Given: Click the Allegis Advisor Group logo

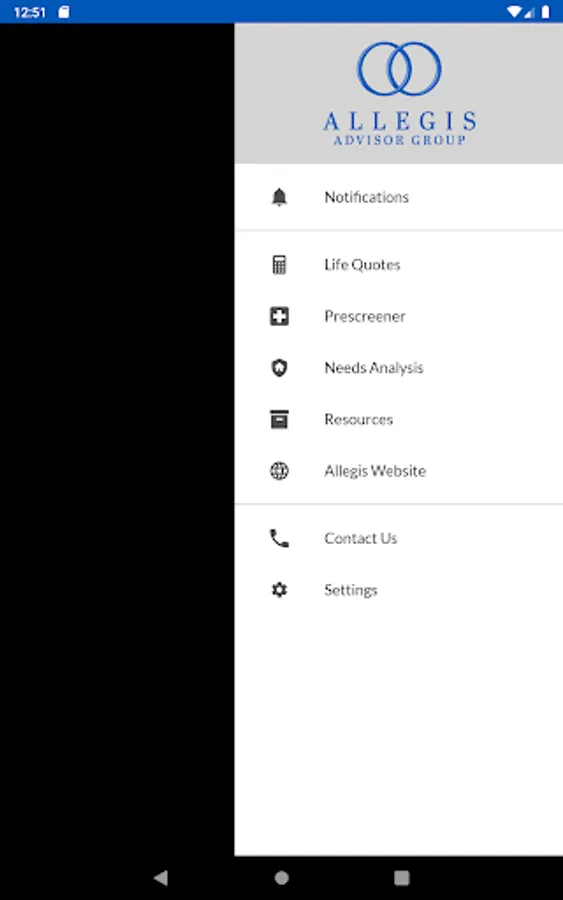Looking at the screenshot, I should pos(399,94).
